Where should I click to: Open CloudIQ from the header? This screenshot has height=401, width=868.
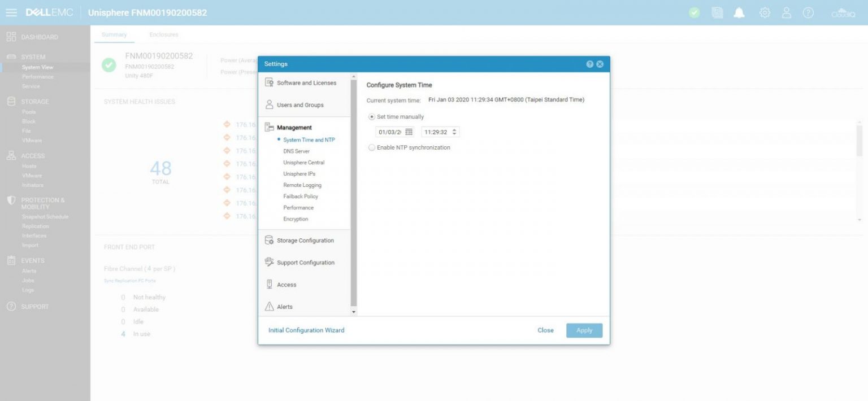pos(843,12)
